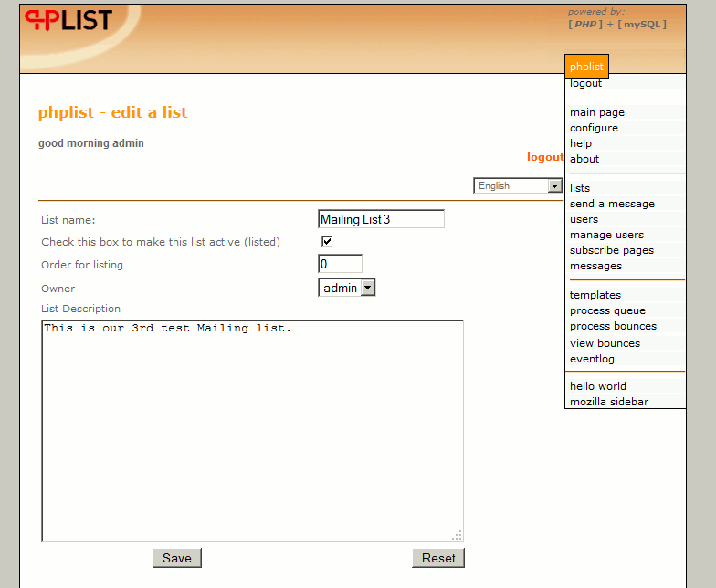This screenshot has height=588, width=716.
Task: Click into the List Description textarea
Action: tap(252, 431)
